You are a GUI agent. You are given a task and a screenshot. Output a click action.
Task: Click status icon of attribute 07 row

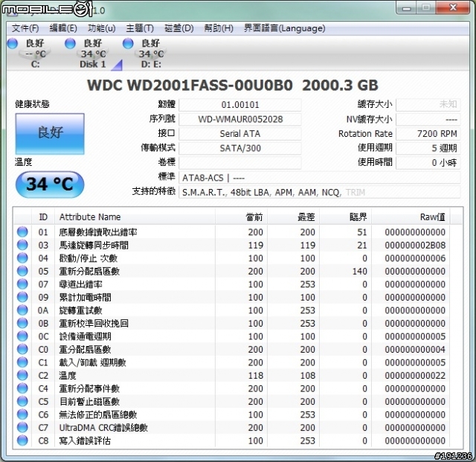click(x=22, y=284)
